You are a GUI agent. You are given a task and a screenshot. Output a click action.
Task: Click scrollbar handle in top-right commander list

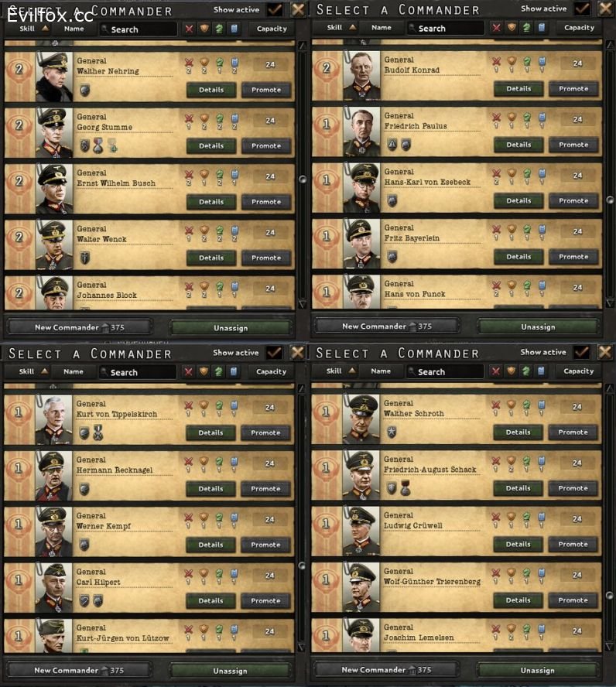[x=610, y=200]
